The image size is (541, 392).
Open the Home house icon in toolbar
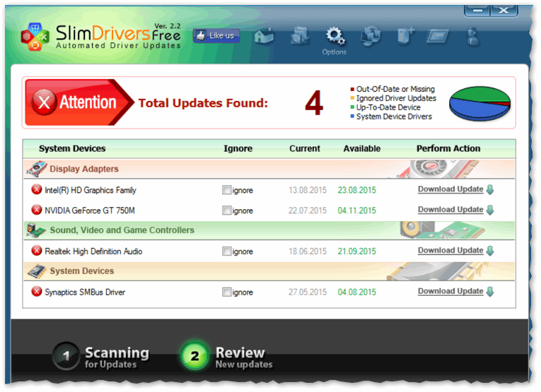point(264,36)
